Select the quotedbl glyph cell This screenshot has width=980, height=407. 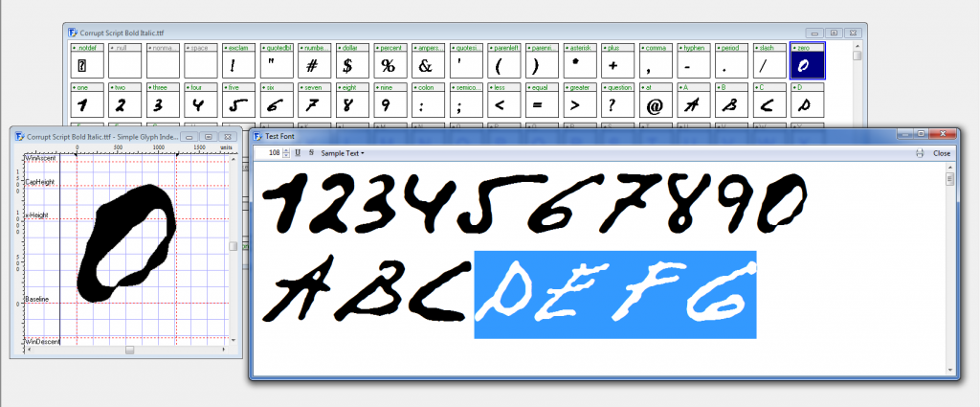tap(277, 60)
